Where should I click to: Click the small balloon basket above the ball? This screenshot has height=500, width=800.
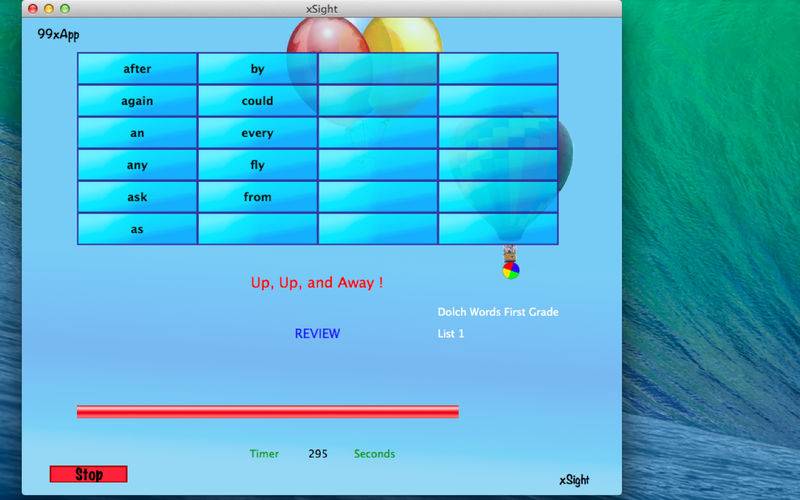pos(509,253)
